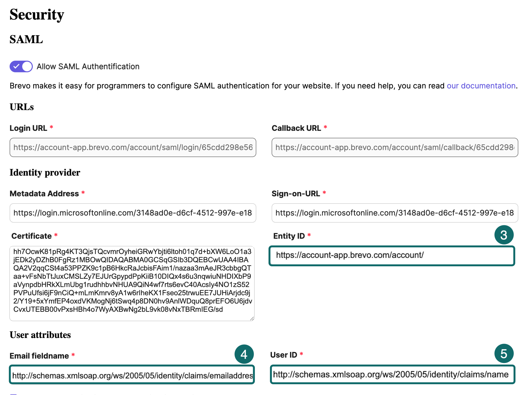Click the red asterisk beside Metadata Address

[83, 193]
